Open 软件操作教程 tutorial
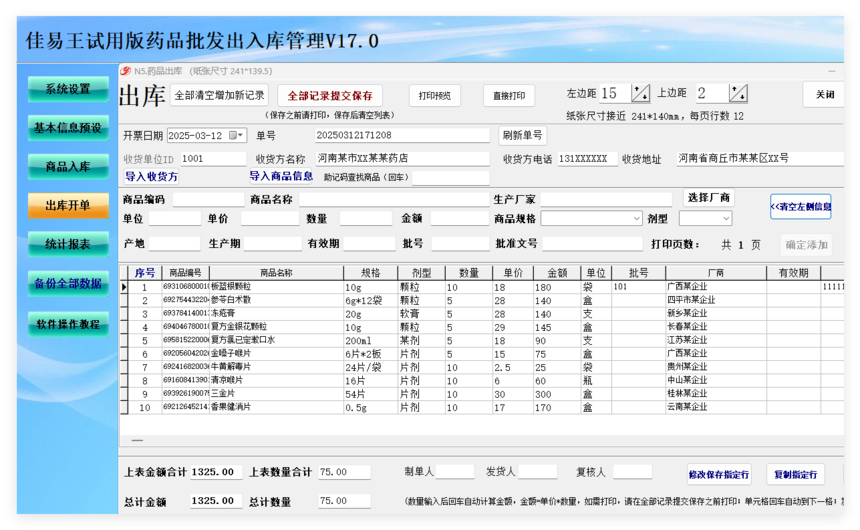This screenshot has width=860, height=530. click(68, 324)
